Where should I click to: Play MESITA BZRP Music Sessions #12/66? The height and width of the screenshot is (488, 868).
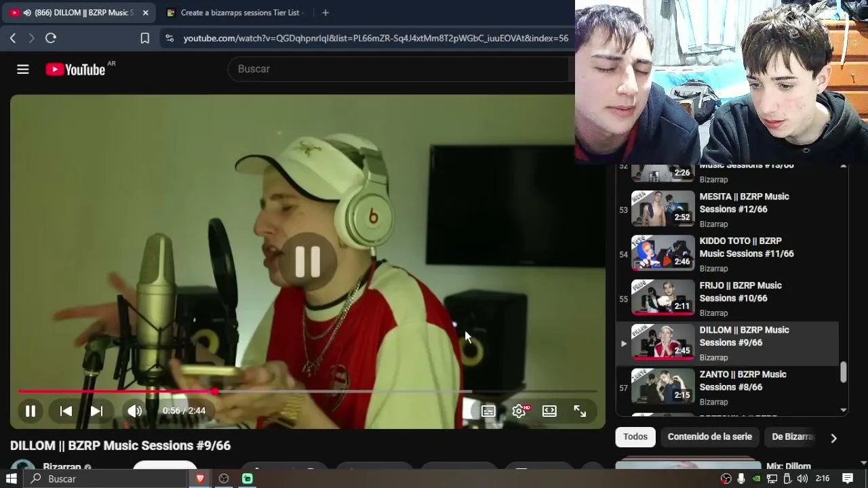(744, 203)
